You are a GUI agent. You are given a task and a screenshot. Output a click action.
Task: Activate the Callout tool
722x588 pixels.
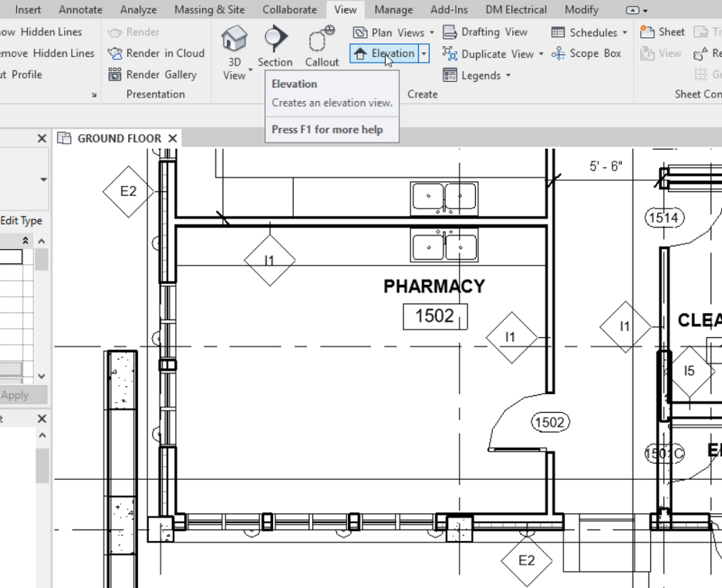click(x=321, y=46)
